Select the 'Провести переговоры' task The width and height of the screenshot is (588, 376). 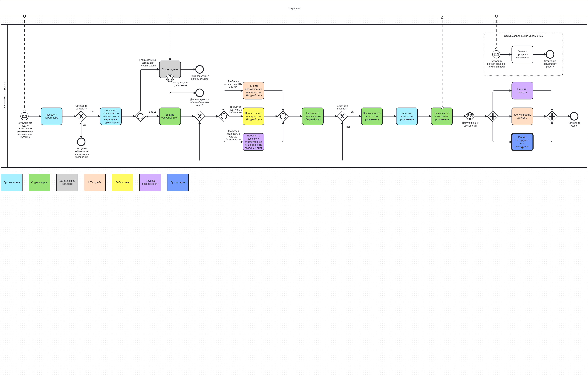click(x=52, y=116)
